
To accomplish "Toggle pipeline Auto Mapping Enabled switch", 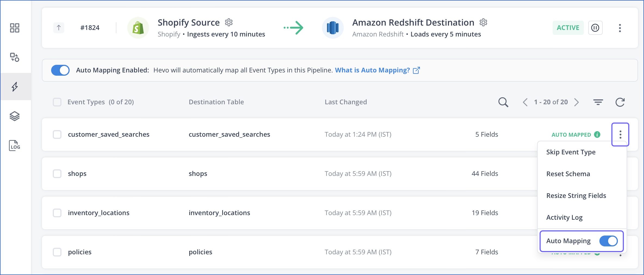I will (60, 70).
